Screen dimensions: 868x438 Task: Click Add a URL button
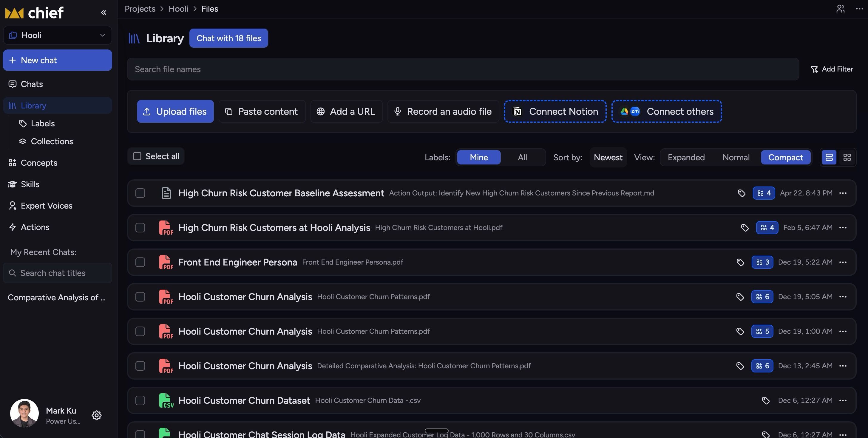point(346,111)
